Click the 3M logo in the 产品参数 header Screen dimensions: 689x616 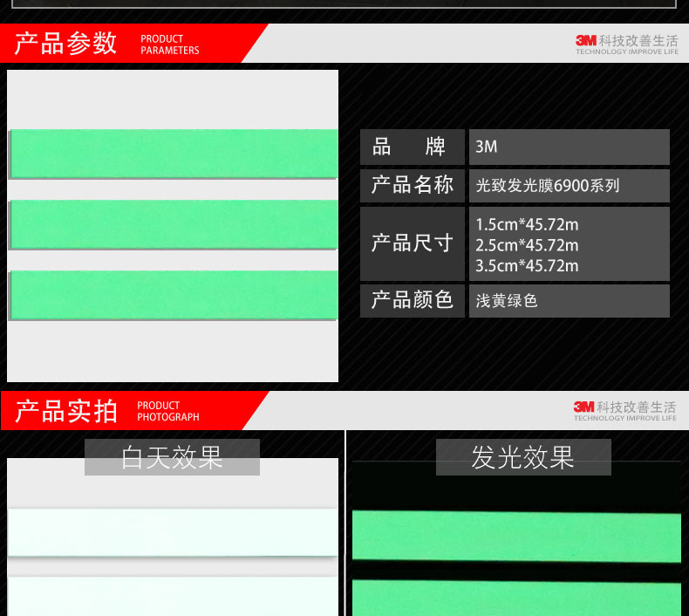585,40
